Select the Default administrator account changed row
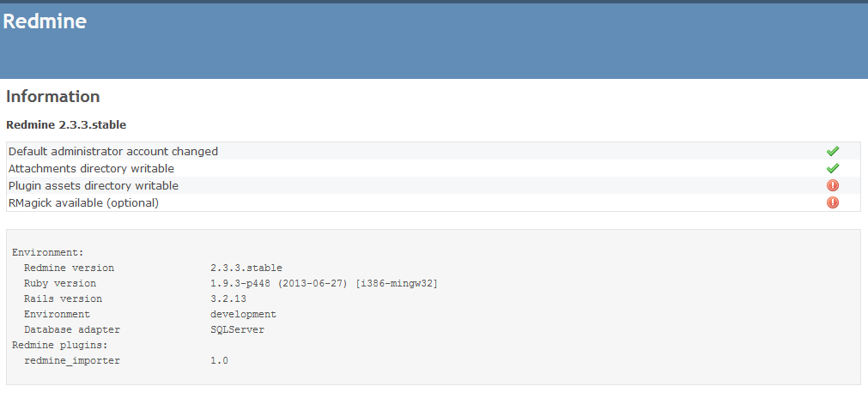This screenshot has width=868, height=404. tap(434, 151)
